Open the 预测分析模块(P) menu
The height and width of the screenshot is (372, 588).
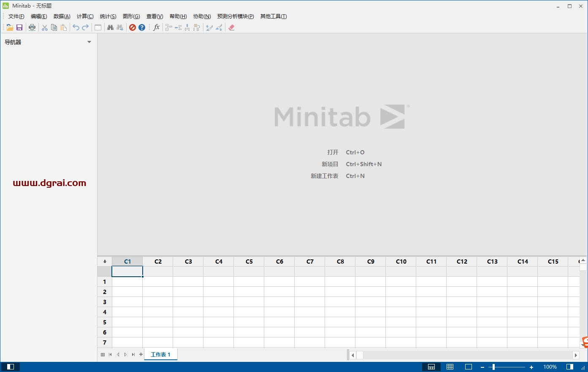click(x=236, y=16)
